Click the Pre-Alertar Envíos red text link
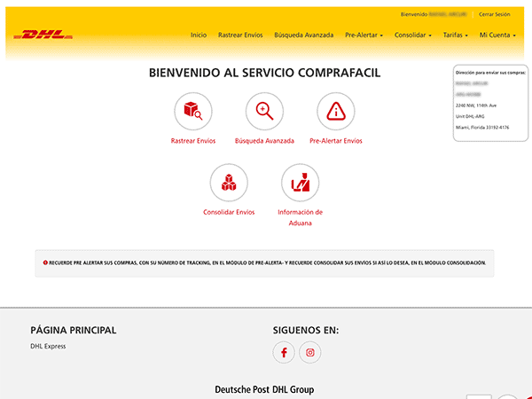Image resolution: width=532 pixels, height=399 pixels. click(x=336, y=141)
